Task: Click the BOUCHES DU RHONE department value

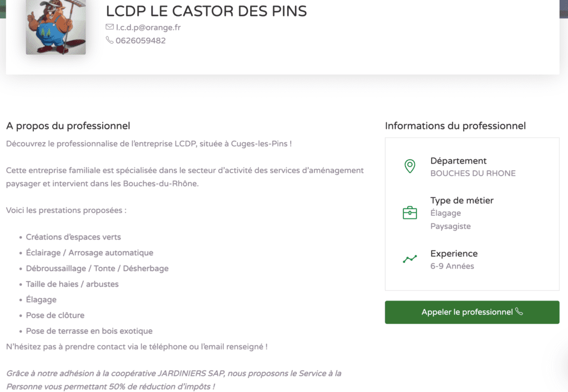Action: coord(473,173)
